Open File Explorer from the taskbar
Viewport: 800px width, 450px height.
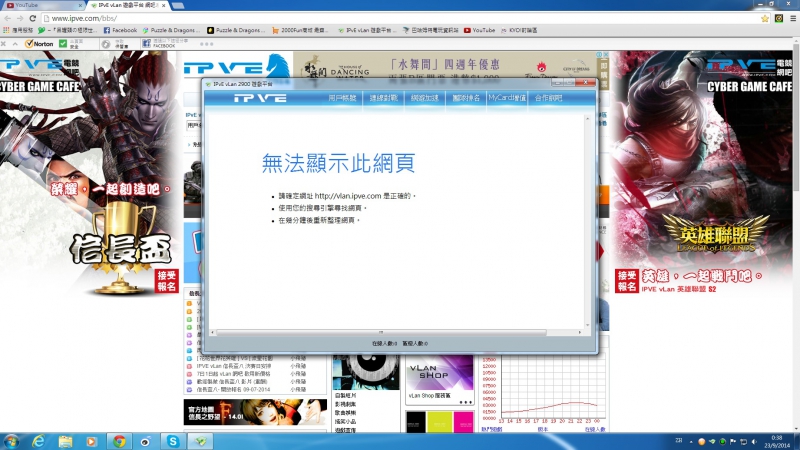coord(65,441)
